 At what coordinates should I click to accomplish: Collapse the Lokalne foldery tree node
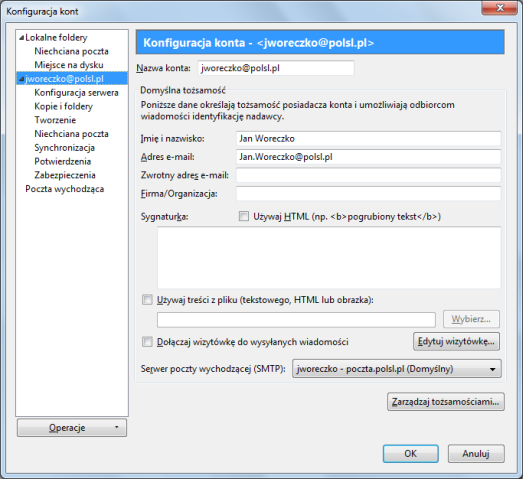[21, 38]
